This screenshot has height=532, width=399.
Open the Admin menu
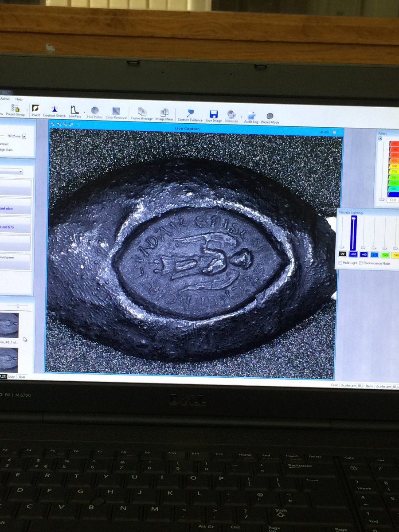[x=5, y=99]
